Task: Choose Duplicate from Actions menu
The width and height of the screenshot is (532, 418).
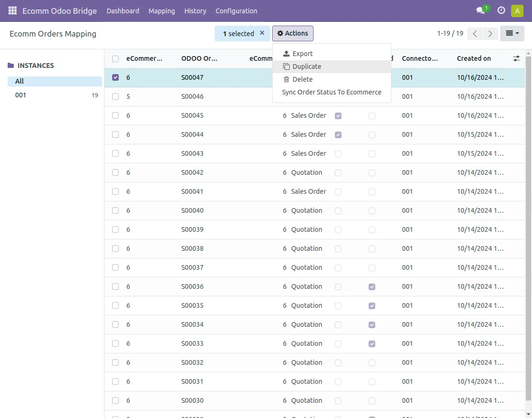Action: [x=306, y=66]
